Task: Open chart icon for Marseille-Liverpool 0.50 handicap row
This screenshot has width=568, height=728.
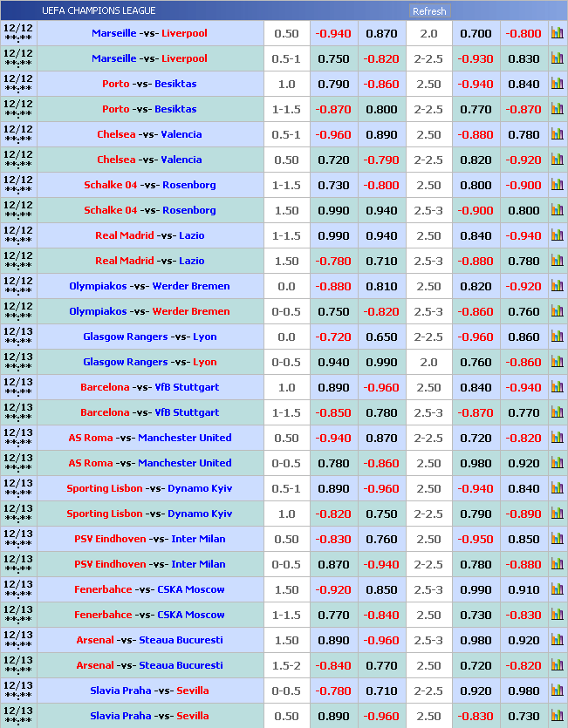Action: point(557,33)
